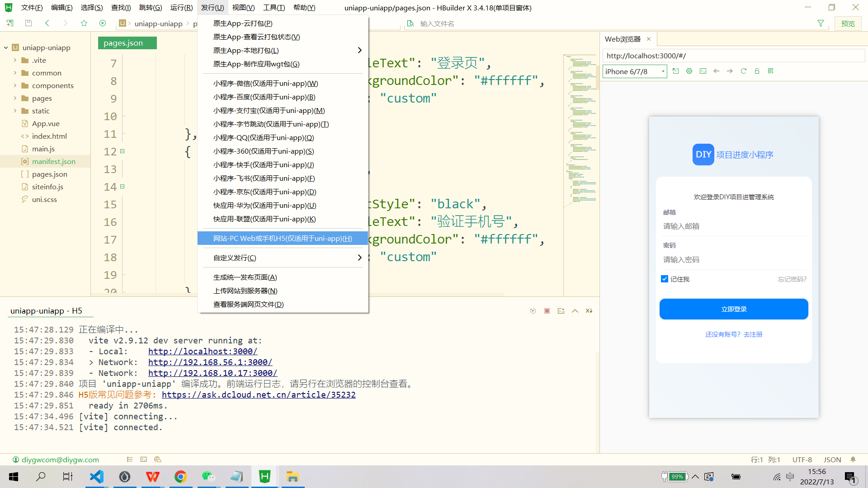Viewport: 868px width, 488px height.
Task: Expand the pages folder
Action: click(x=15, y=98)
